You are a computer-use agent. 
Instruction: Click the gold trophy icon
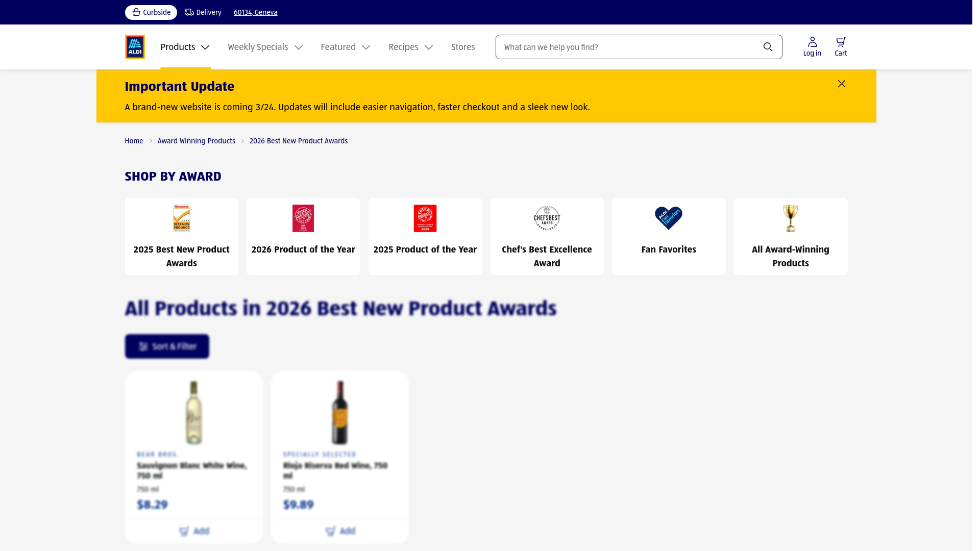point(791,218)
